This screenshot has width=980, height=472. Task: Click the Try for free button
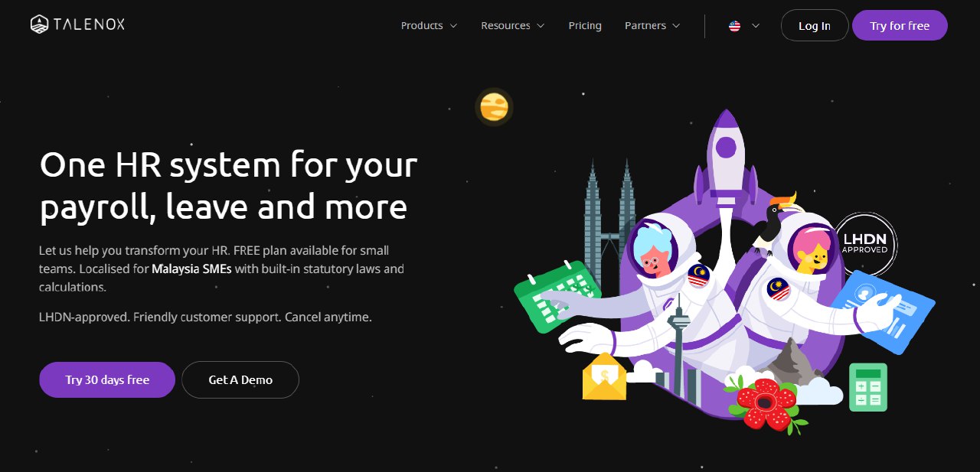(900, 25)
